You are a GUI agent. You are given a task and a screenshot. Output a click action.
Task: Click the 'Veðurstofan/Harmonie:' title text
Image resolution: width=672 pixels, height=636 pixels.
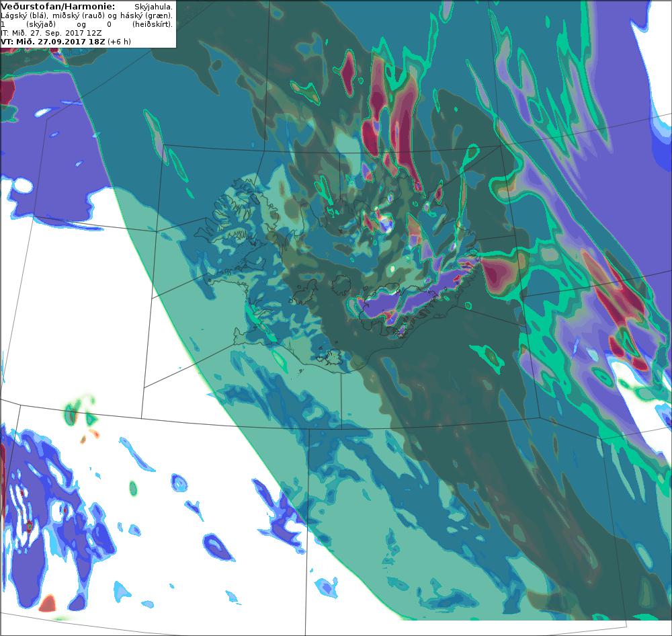click(x=58, y=7)
